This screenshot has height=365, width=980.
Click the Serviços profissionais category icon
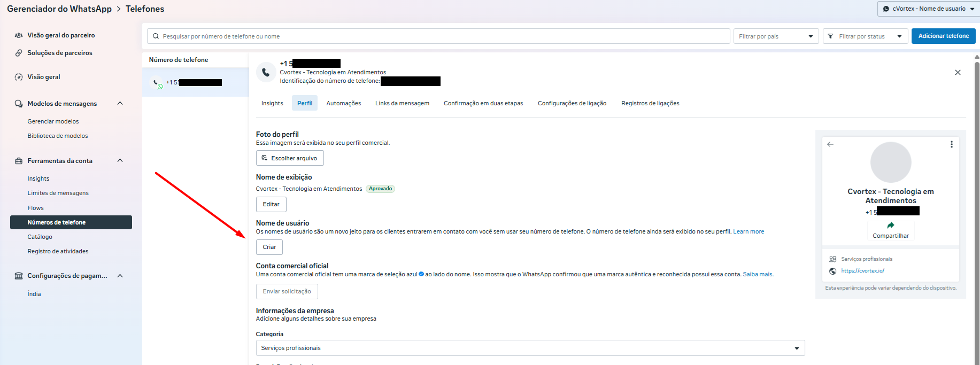coord(832,259)
